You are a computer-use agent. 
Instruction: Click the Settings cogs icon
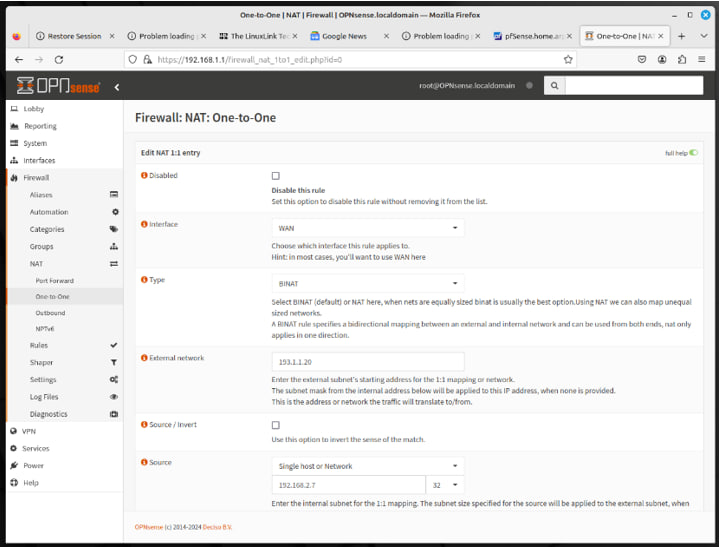pos(114,379)
